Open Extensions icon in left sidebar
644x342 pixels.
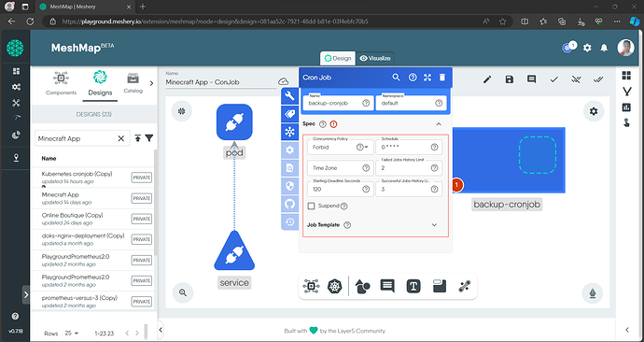pyautogui.click(x=16, y=135)
